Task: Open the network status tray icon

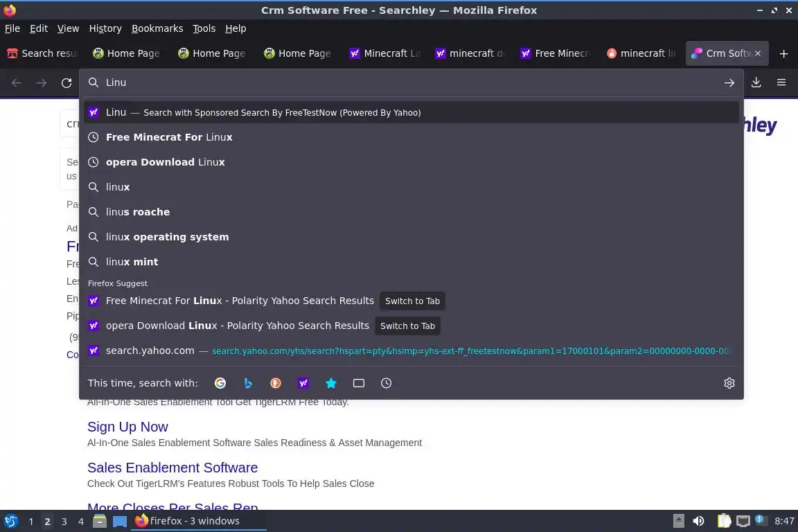Action: tap(743, 521)
